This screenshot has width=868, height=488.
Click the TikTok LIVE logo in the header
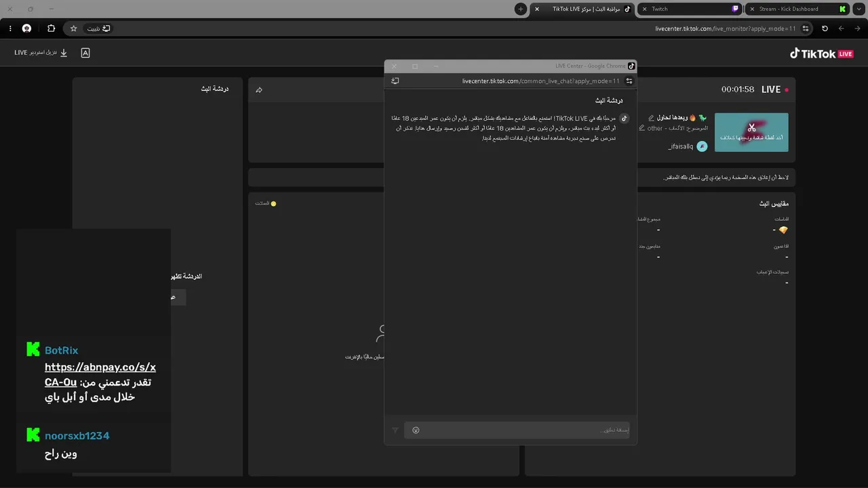pos(821,54)
